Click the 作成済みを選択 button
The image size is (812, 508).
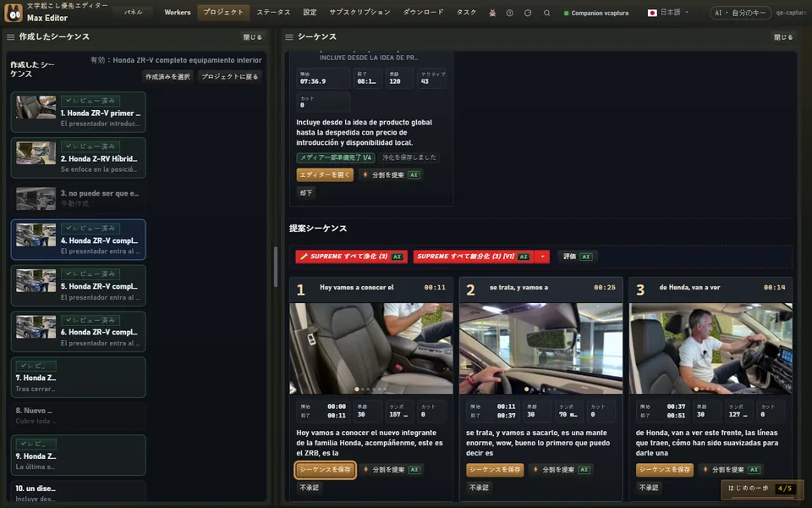coord(167,77)
